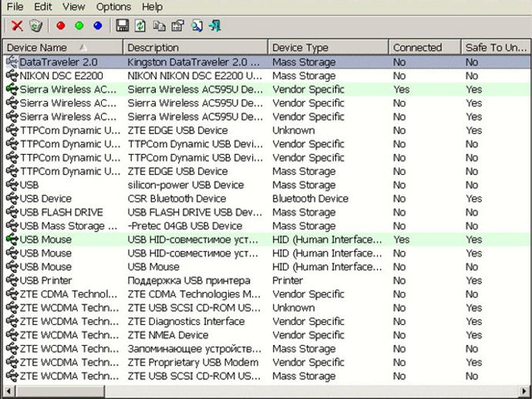This screenshot has width=532, height=399.
Task: Open the Edit menu
Action: (42, 7)
